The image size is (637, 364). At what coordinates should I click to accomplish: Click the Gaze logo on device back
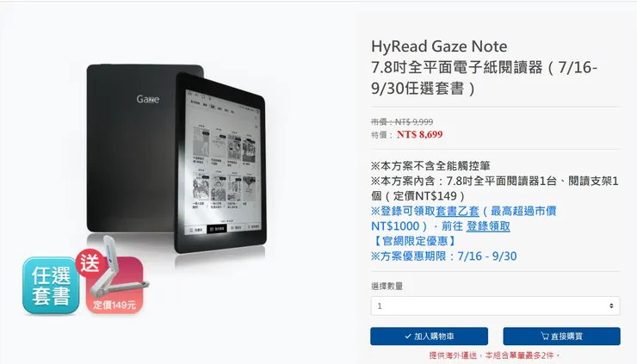[x=148, y=99]
